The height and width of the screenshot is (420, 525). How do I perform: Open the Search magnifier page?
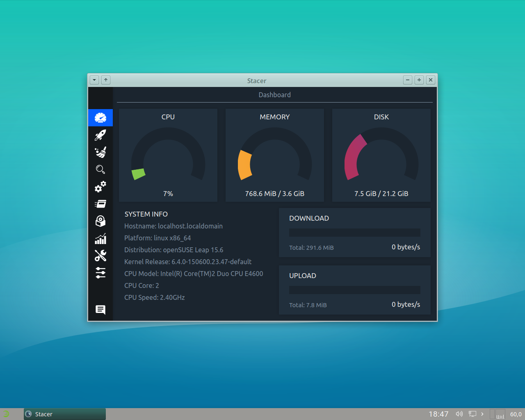(x=100, y=169)
